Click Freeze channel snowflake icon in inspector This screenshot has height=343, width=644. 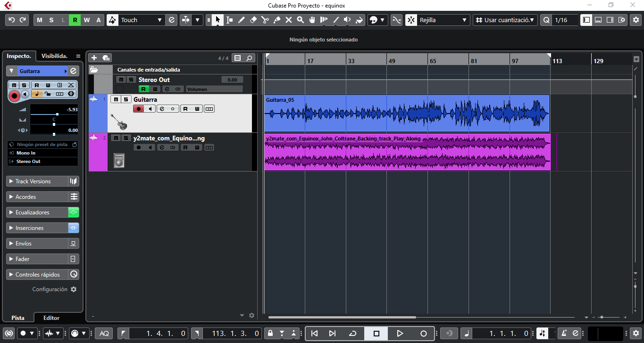pos(71,94)
